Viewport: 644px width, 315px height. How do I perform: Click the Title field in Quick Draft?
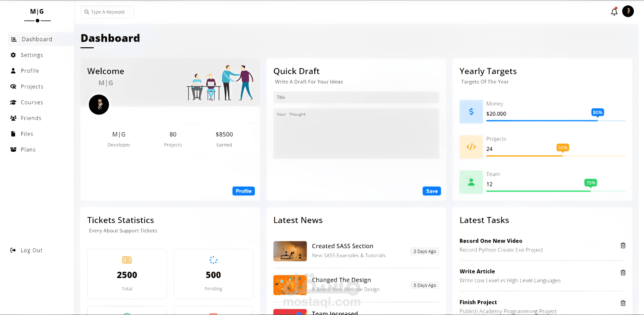tap(356, 97)
